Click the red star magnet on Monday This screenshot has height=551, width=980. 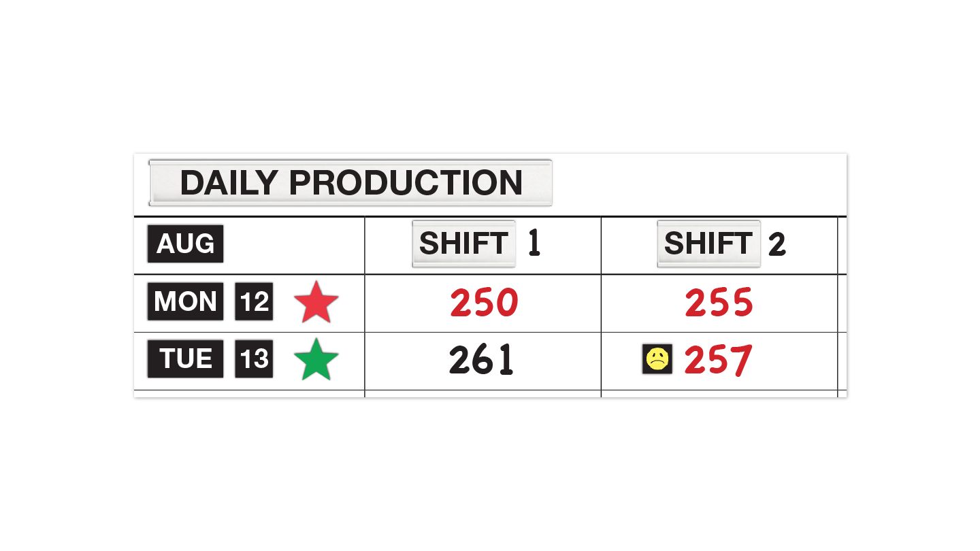click(x=316, y=303)
